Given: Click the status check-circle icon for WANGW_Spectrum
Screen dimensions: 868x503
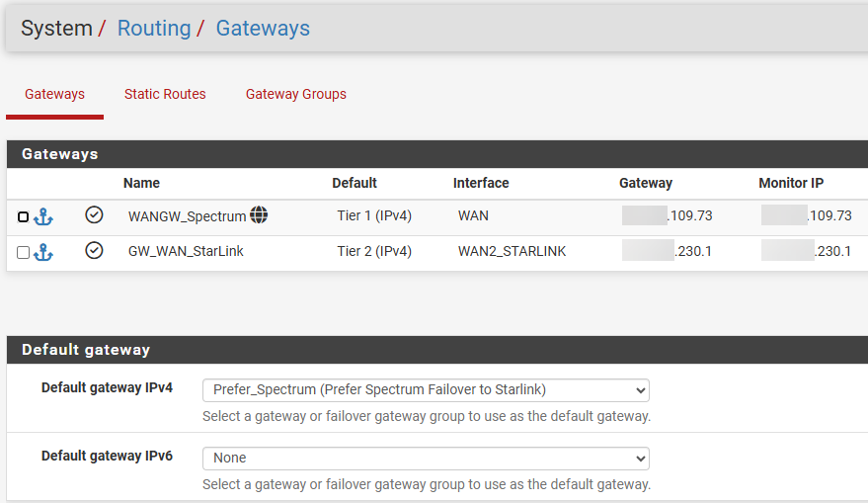Looking at the screenshot, I should click(94, 215).
